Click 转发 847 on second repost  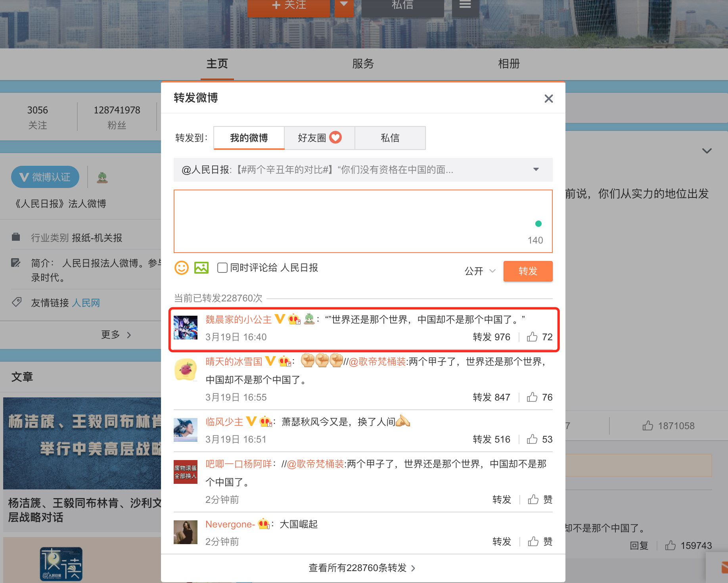pos(491,397)
